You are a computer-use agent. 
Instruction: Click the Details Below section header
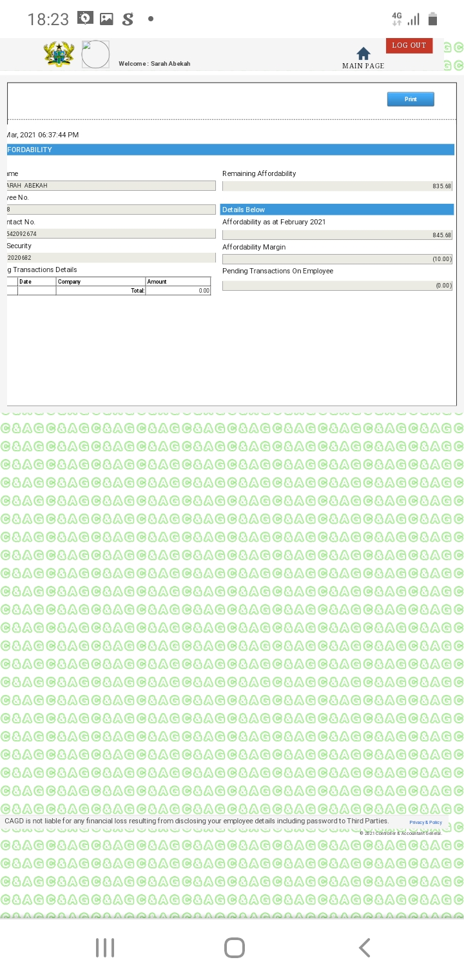pyautogui.click(x=337, y=210)
